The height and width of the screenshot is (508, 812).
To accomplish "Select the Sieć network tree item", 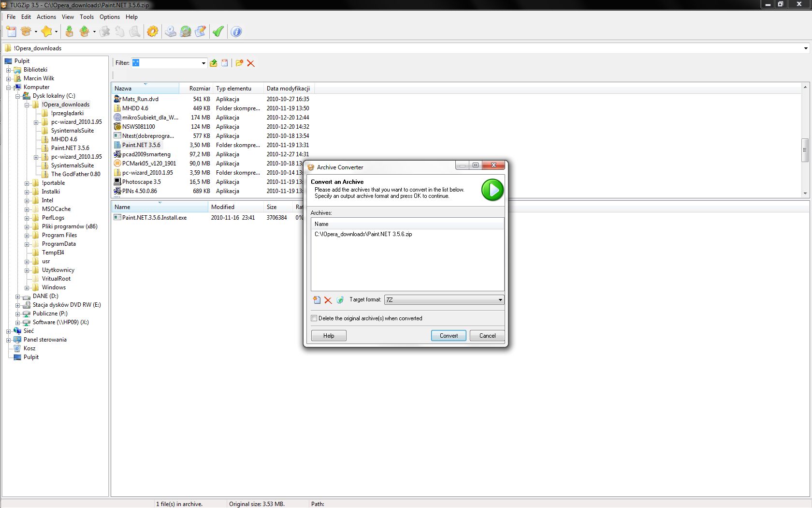I will click(x=29, y=331).
